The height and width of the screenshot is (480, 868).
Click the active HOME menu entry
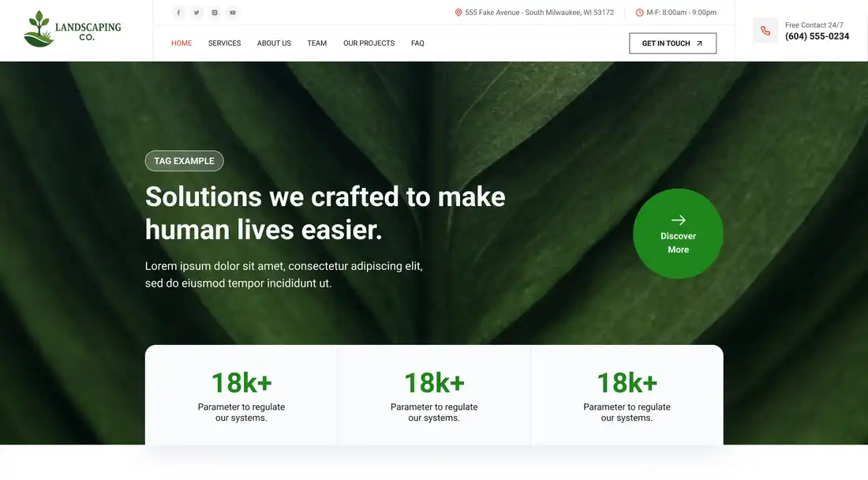(181, 43)
